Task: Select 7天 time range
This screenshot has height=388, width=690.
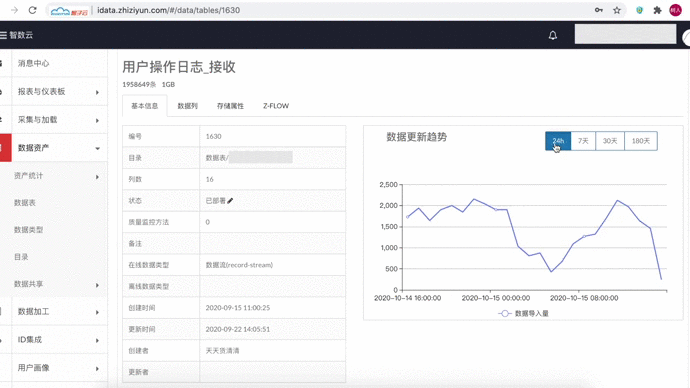Action: (583, 141)
